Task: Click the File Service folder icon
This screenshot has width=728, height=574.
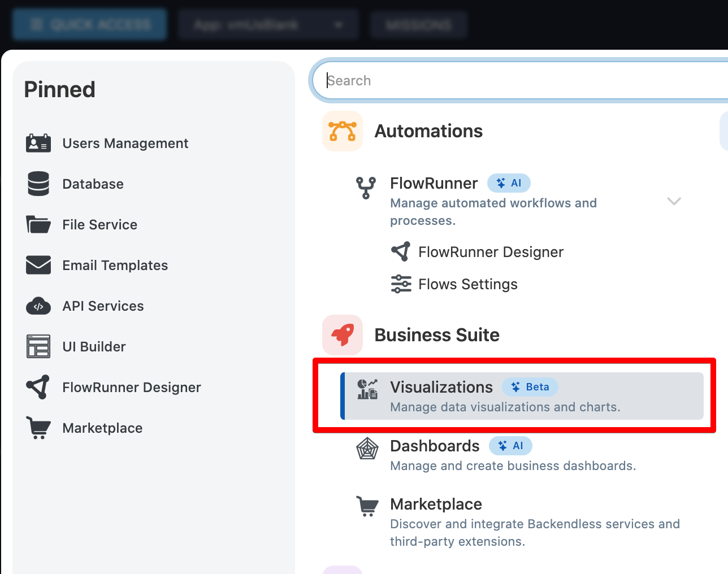Action: click(x=38, y=224)
